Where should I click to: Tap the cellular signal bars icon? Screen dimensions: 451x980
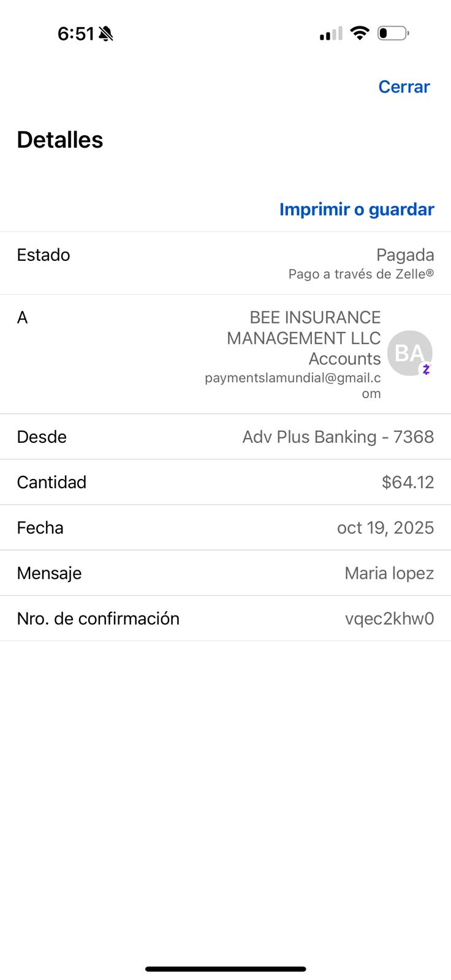click(331, 34)
